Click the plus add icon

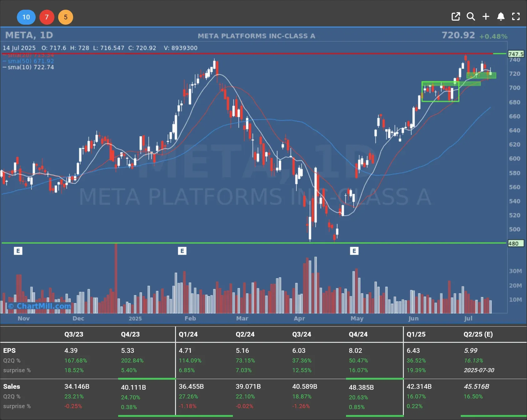pos(486,17)
